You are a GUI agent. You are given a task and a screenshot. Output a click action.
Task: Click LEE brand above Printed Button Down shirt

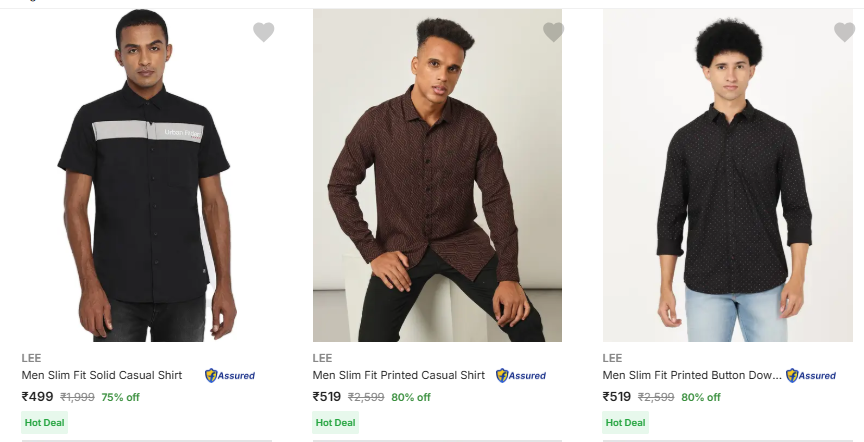[612, 357]
